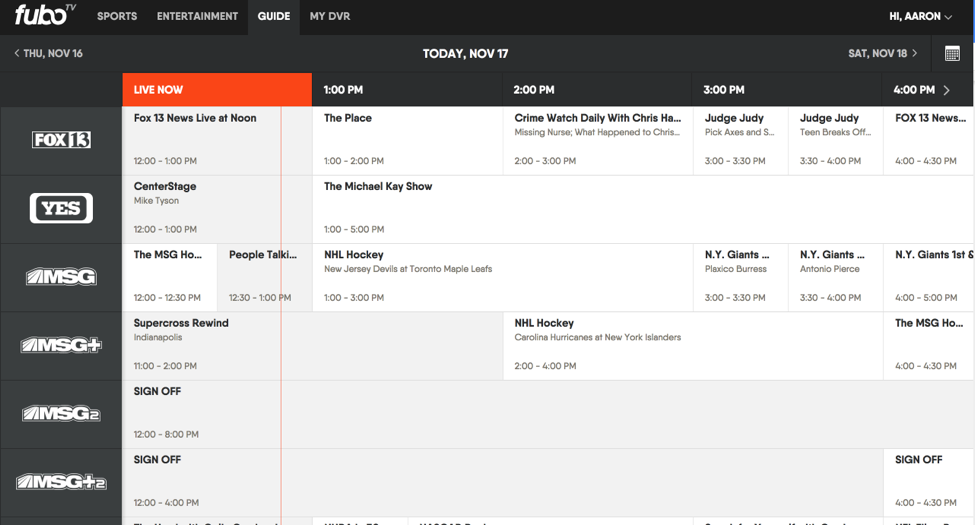The width and height of the screenshot is (975, 525).
Task: Open Judge Judy at 3:00 - 3:30 PM
Action: pos(741,141)
